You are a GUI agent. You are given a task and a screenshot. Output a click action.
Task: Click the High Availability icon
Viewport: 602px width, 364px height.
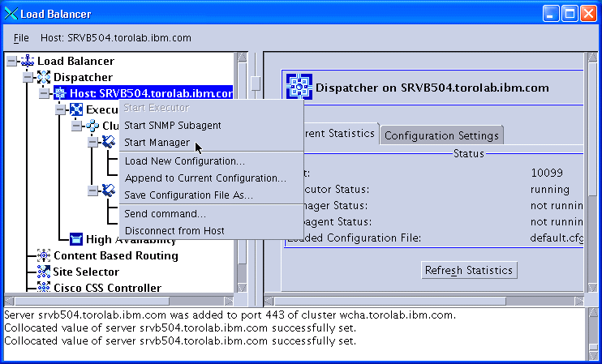76,239
